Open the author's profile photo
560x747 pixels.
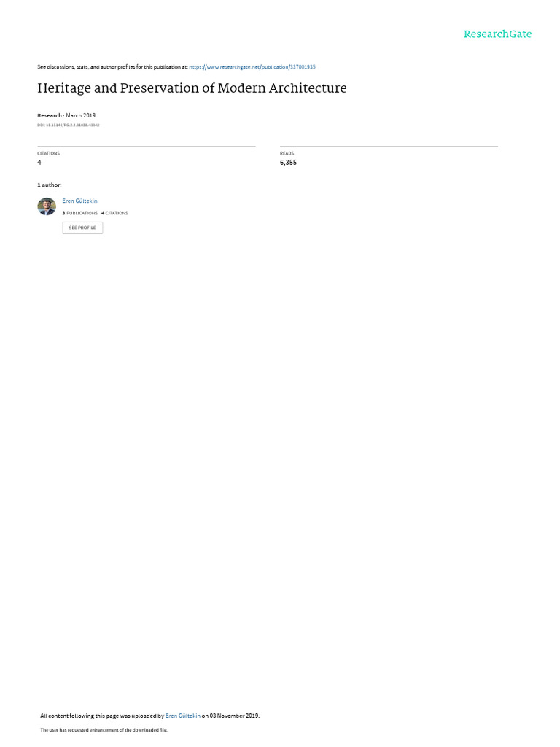point(47,206)
